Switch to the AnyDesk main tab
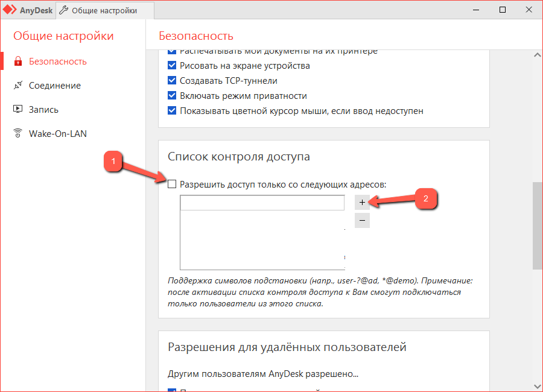 coord(28,10)
